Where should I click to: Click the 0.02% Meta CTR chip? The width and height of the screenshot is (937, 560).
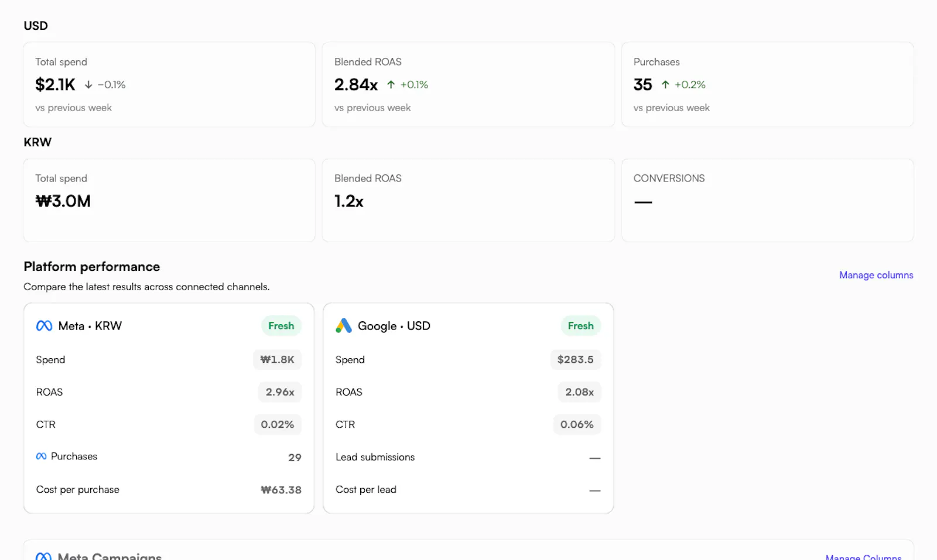click(x=278, y=425)
